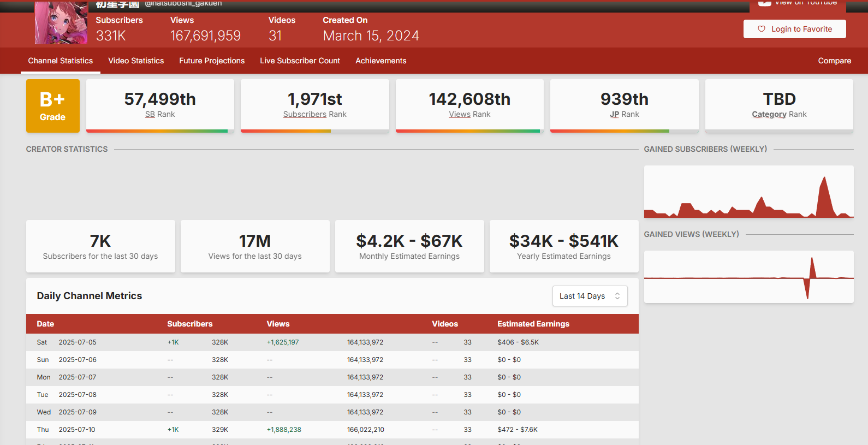The image size is (868, 445).
Task: Click the +1,888,238 views cell
Action: pyautogui.click(x=284, y=430)
